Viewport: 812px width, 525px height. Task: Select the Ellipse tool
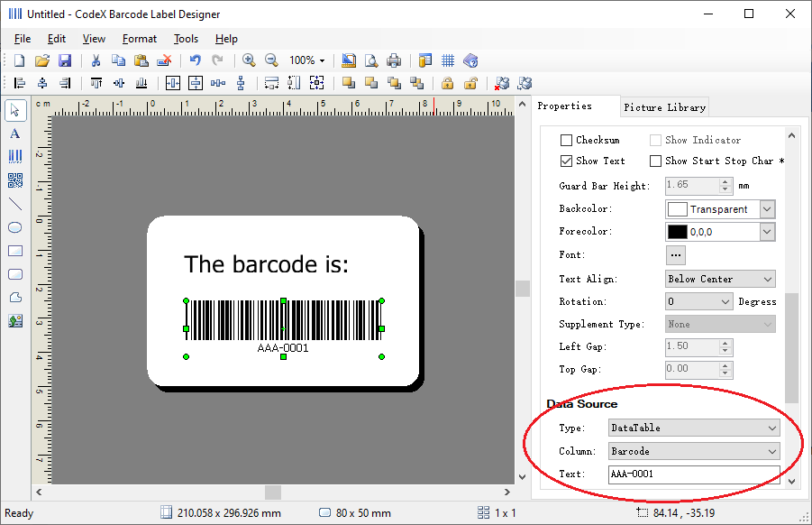click(x=15, y=227)
